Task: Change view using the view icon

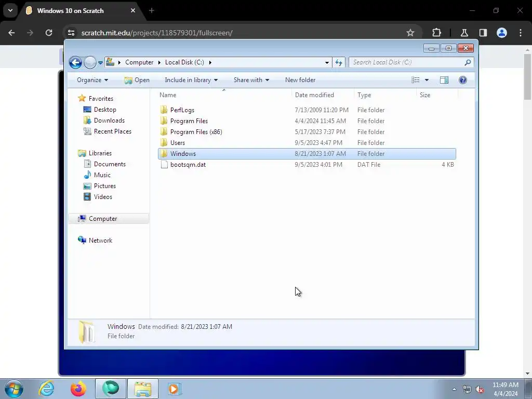Action: tap(415, 80)
